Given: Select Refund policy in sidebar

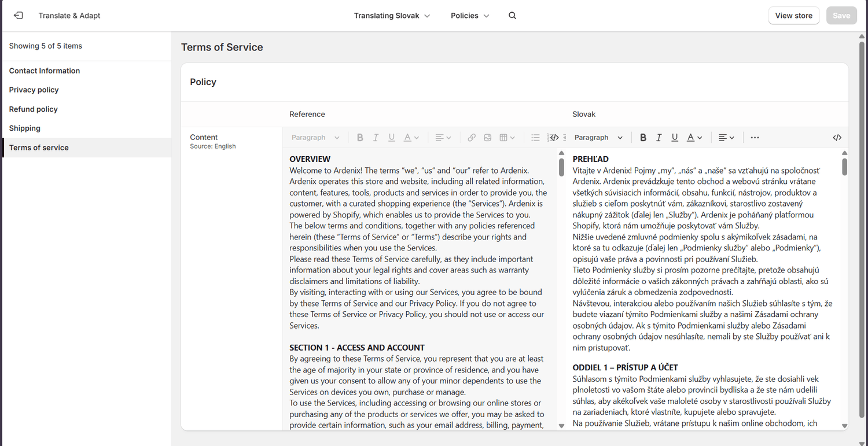Looking at the screenshot, I should (34, 109).
